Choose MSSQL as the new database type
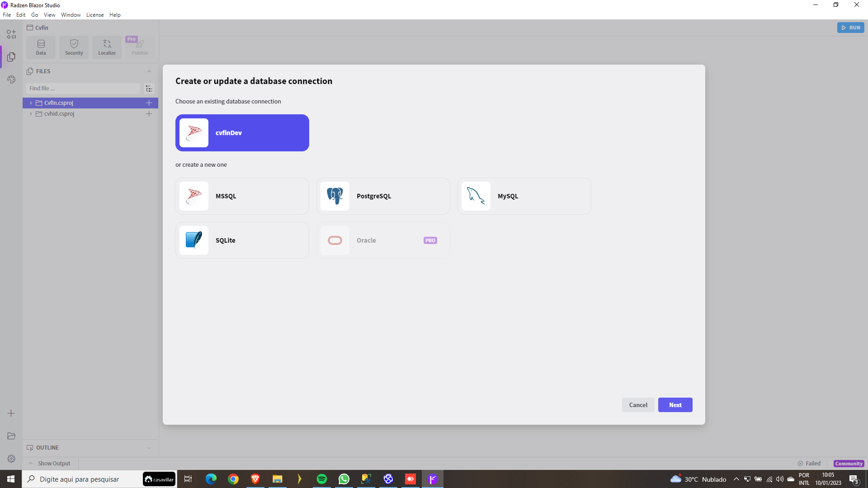Screen dimensions: 868x488 coord(242,196)
